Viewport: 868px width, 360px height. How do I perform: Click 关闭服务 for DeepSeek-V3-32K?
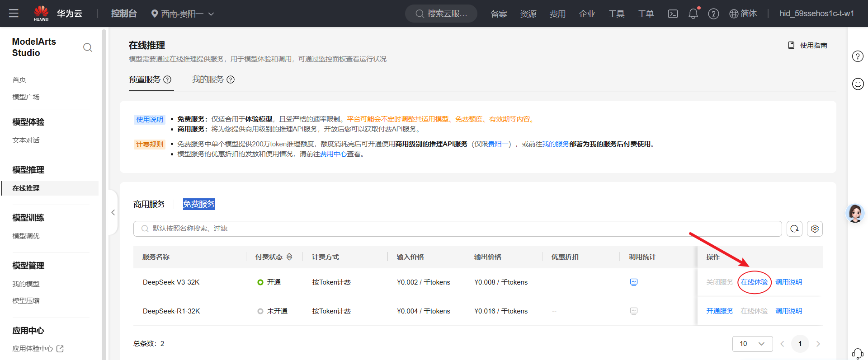coord(720,282)
